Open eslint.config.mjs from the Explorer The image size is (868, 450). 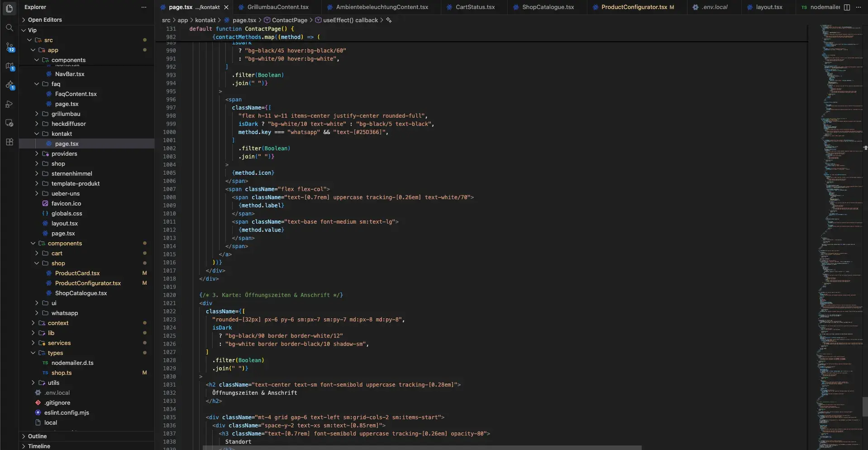pos(67,412)
